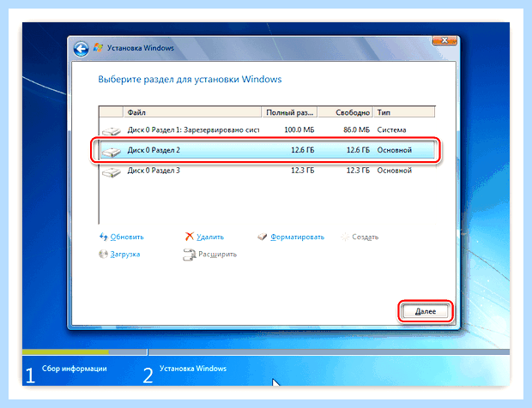Click the heading Выберите раздел для установки Windows

point(190,80)
